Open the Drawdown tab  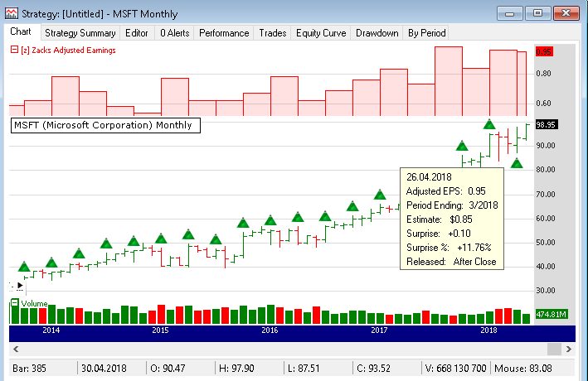pos(377,33)
